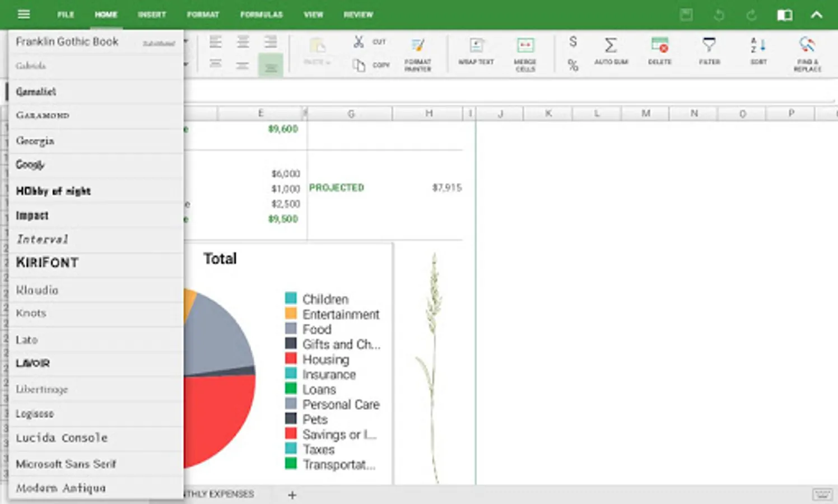838x504 pixels.
Task: Click the chart title Total
Action: [x=220, y=259]
